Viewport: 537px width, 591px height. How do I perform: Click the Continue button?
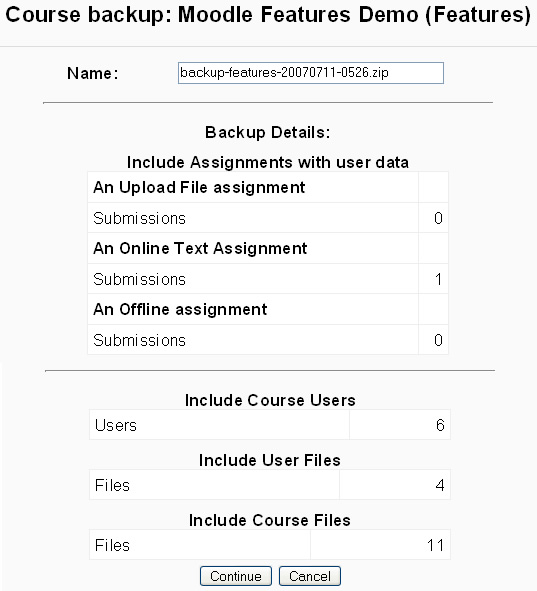pyautogui.click(x=236, y=576)
